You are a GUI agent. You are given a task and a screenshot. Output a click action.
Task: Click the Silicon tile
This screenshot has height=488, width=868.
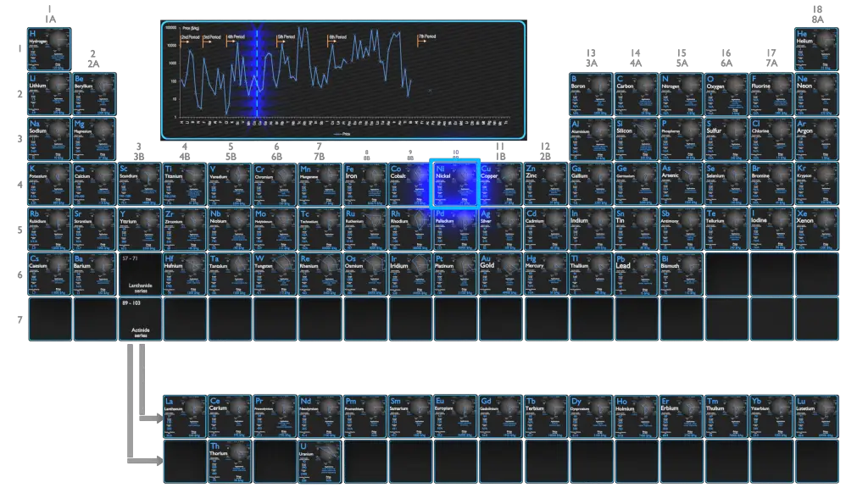coord(636,139)
